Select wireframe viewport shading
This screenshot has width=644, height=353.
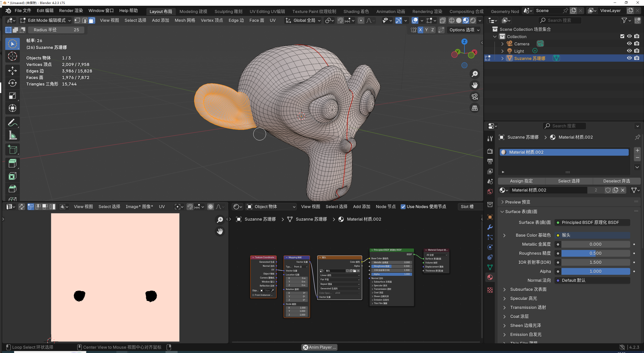(x=452, y=20)
